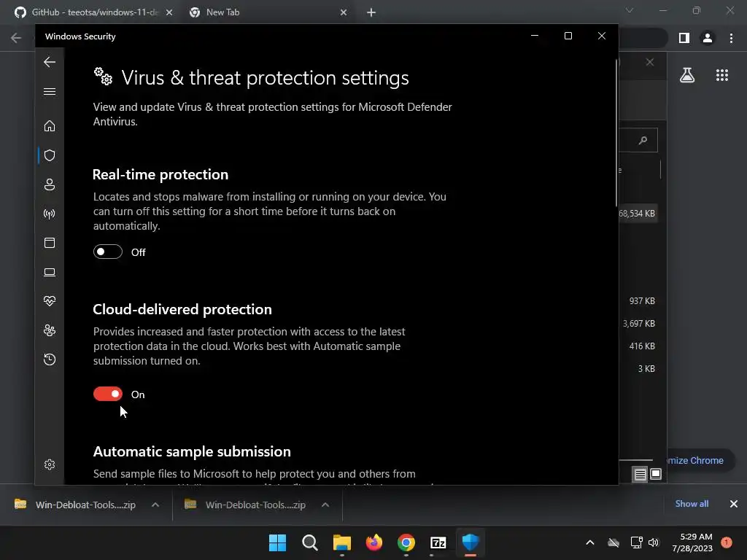Viewport: 747px width, 560px height.
Task: Click Automatic sample submission heading
Action: 192,452
